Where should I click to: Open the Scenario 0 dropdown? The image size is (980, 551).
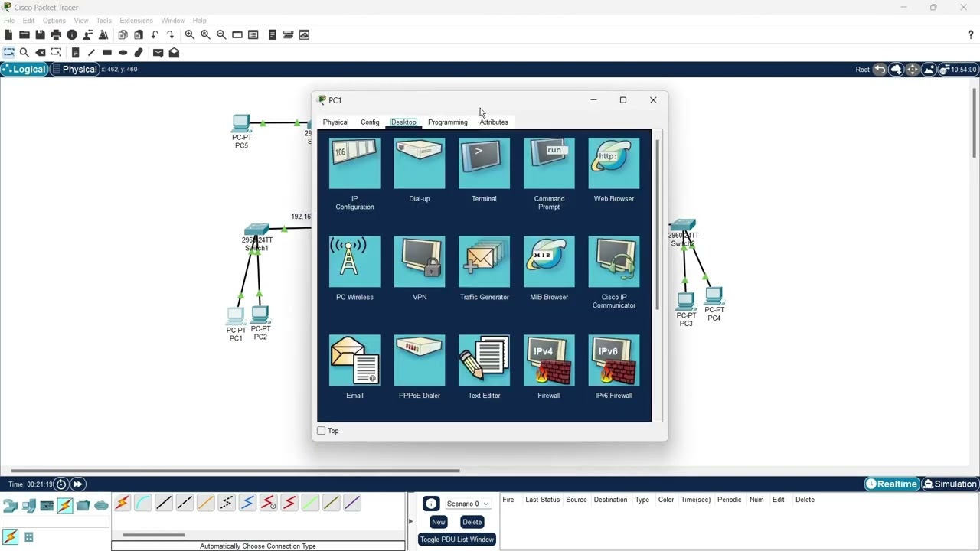pos(468,504)
